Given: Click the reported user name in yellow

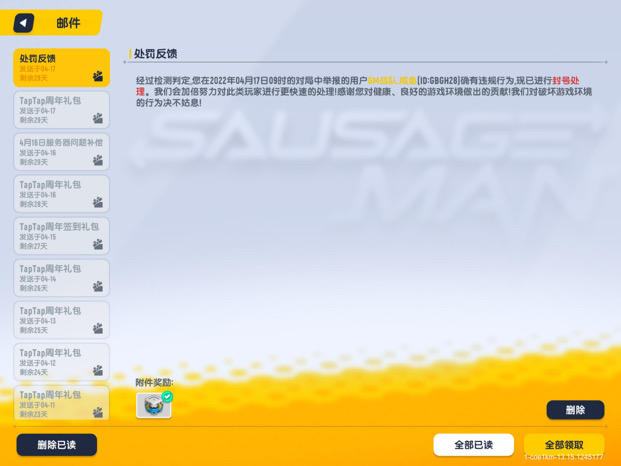Looking at the screenshot, I should click(x=392, y=81).
